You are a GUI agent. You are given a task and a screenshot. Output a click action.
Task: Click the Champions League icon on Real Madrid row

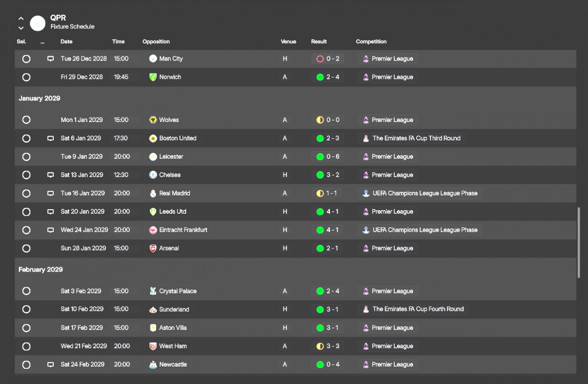coord(366,193)
